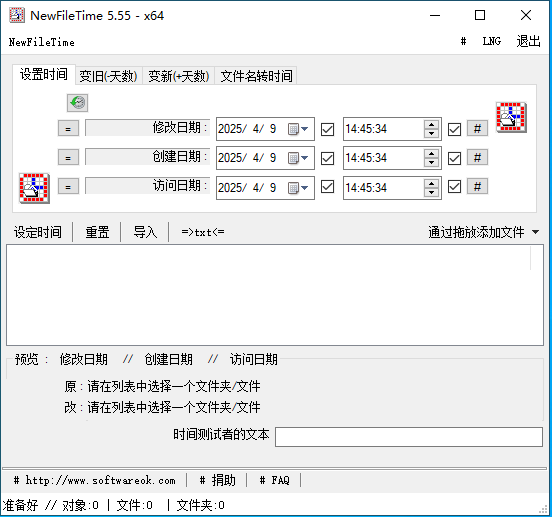Toggle the 修改日期 date checkbox

pyautogui.click(x=327, y=129)
